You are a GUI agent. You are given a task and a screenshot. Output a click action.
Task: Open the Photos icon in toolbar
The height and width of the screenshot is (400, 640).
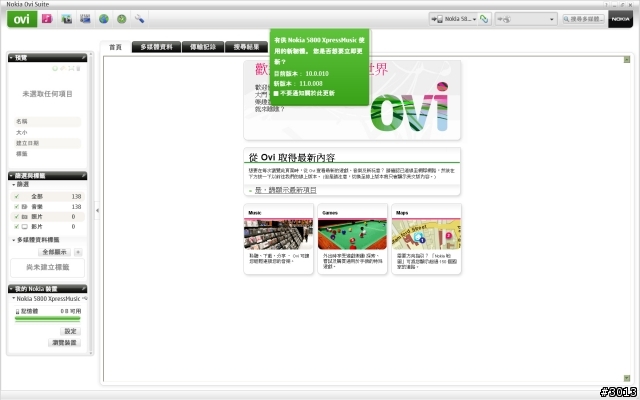67,19
